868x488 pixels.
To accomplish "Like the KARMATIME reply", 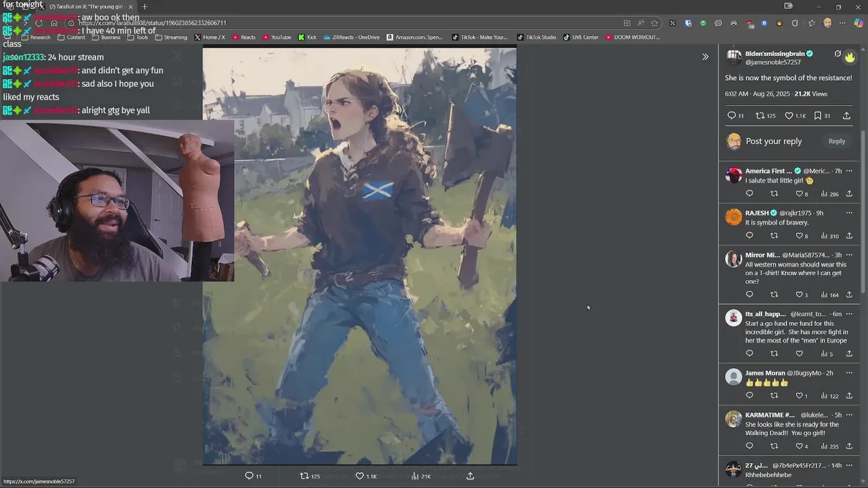I will coord(802,446).
